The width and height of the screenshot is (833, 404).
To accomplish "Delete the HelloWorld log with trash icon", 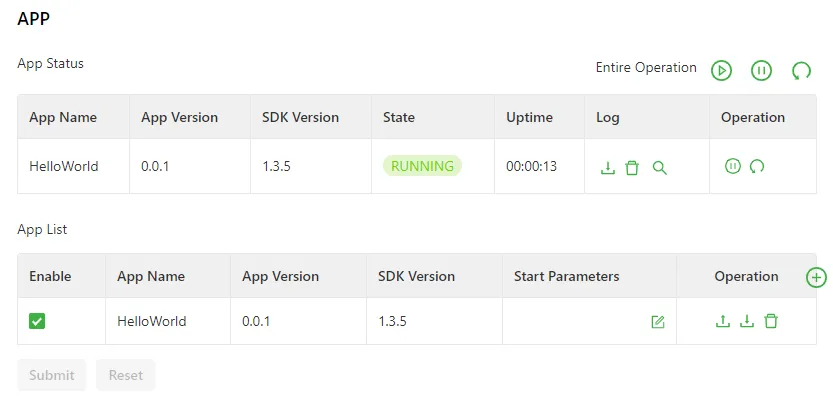I will tap(632, 168).
